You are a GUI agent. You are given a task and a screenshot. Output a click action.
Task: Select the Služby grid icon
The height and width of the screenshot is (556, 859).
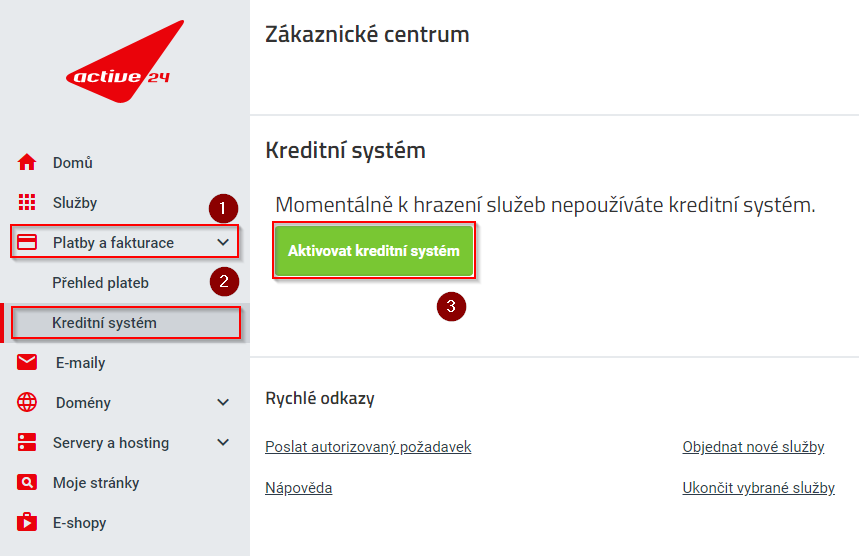coord(27,202)
